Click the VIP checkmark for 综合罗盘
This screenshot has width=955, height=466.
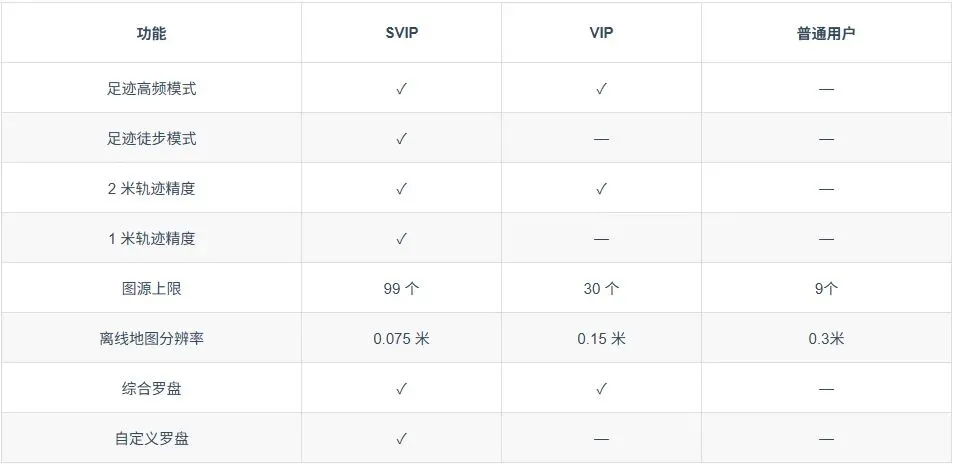601,389
